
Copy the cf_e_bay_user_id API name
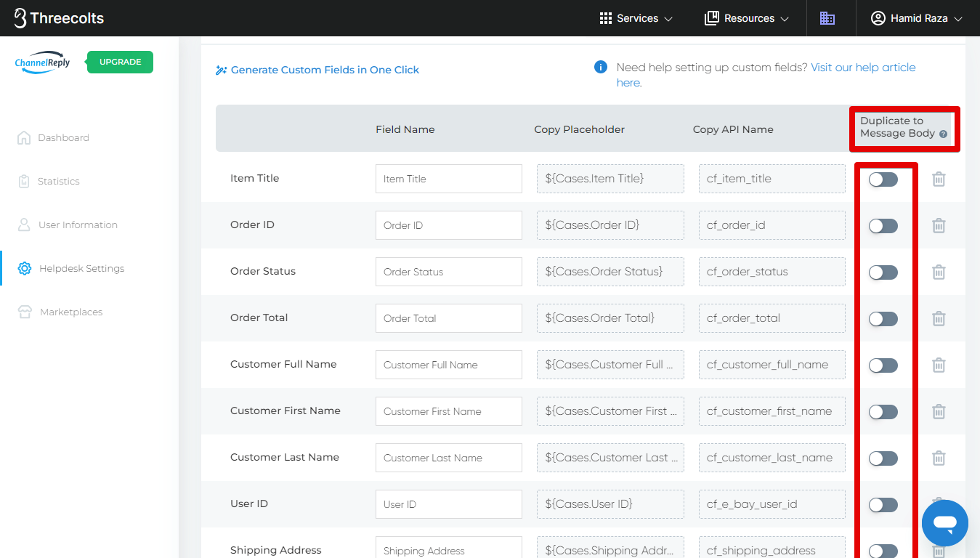pos(772,504)
